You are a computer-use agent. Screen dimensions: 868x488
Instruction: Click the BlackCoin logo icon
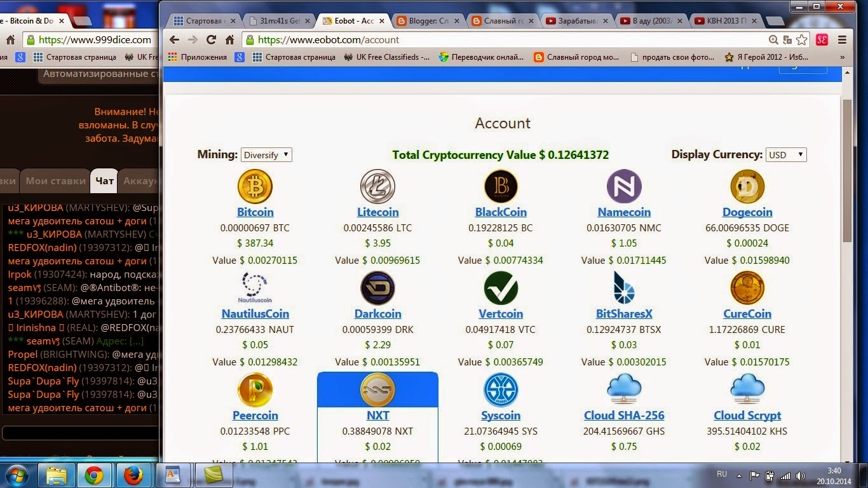pos(501,187)
